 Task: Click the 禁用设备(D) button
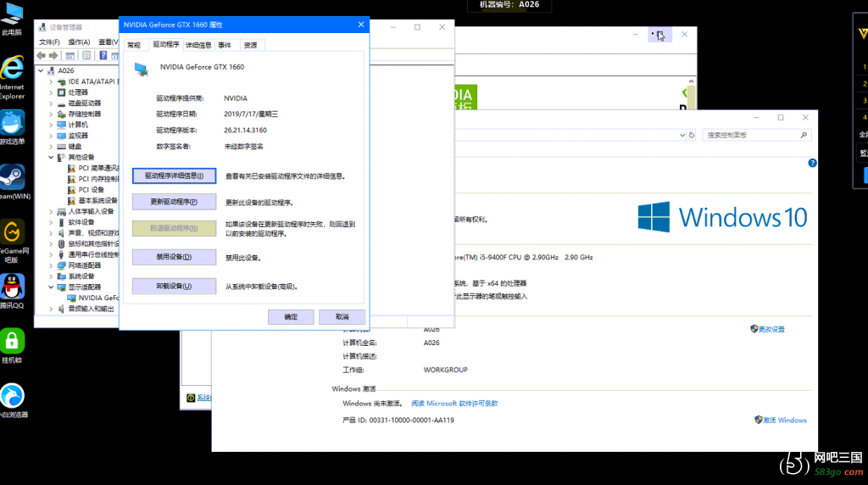pyautogui.click(x=174, y=257)
